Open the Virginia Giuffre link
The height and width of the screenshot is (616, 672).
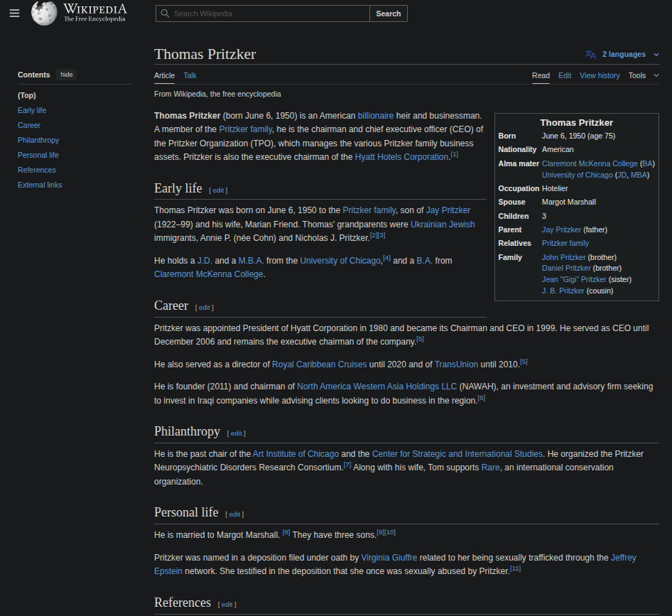[389, 558]
